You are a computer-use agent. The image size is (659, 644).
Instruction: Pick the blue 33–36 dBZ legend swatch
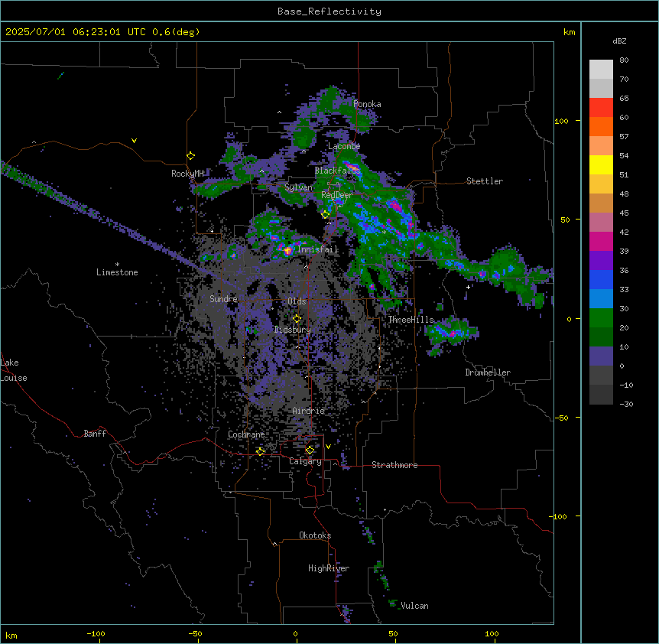pyautogui.click(x=601, y=279)
